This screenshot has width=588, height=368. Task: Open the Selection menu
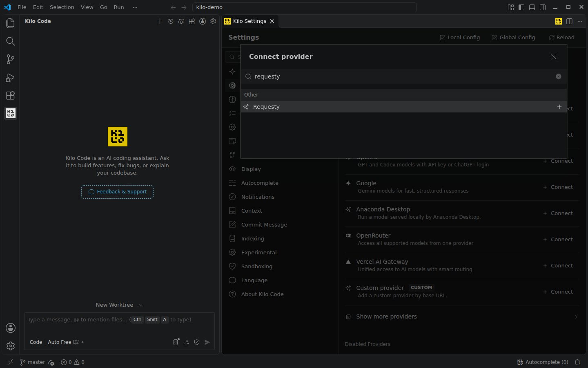[62, 7]
